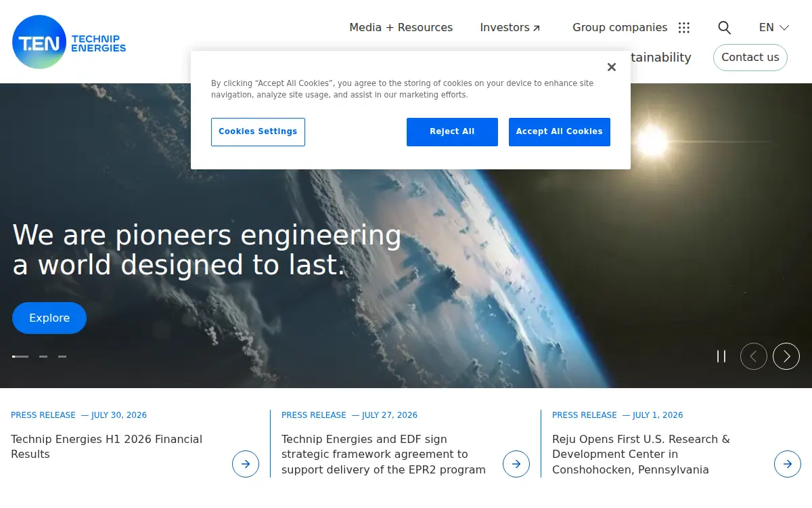Pause the hero slideshow
This screenshot has height=508, width=812.
click(x=721, y=356)
